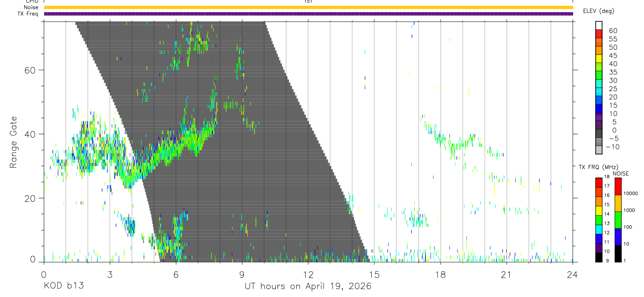
Task: Pick the yellow 14–15 segment of TX FRQ colorbar
Action: click(x=599, y=211)
